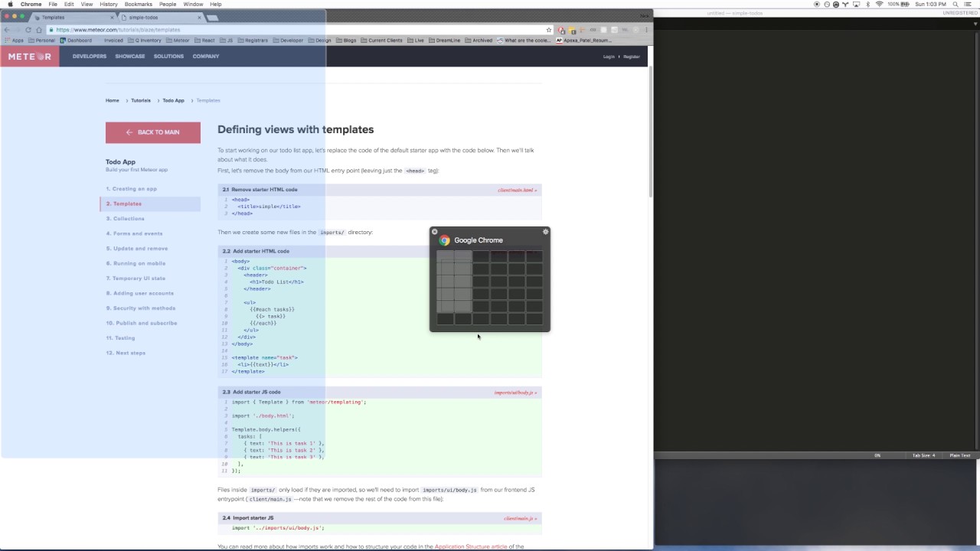Click the Login link
Screen dimensions: 980x551
pos(609,57)
